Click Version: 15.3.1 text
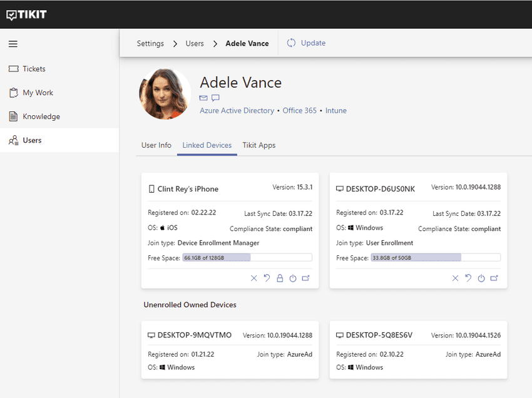The height and width of the screenshot is (398, 532). coord(292,187)
